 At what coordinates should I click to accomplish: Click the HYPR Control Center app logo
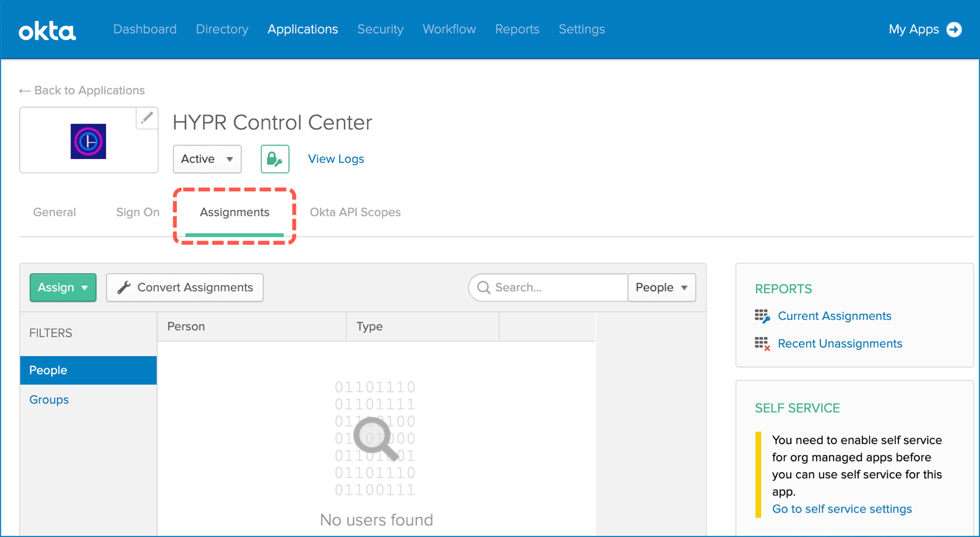pos(88,141)
